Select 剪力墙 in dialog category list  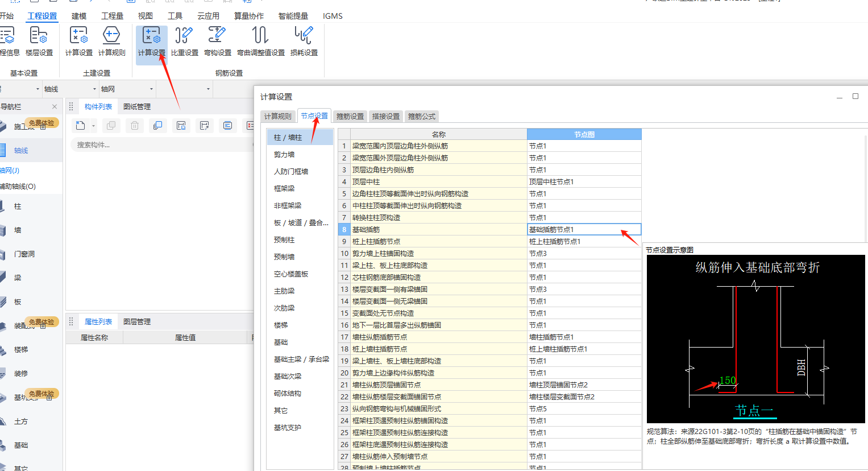284,154
